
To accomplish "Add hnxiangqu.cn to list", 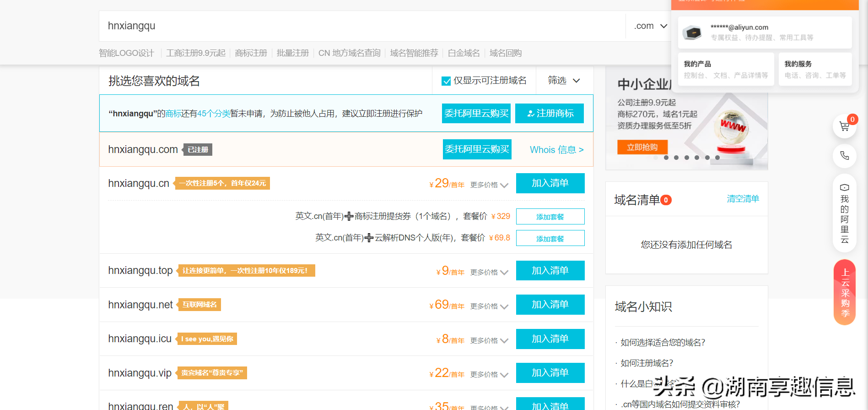I will 550,183.
